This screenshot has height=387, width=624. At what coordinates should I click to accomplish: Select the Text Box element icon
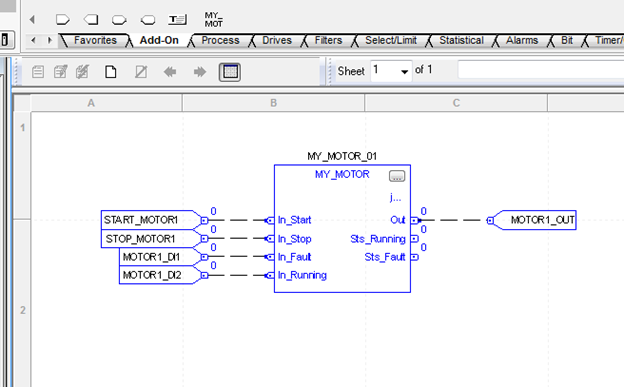point(177,20)
